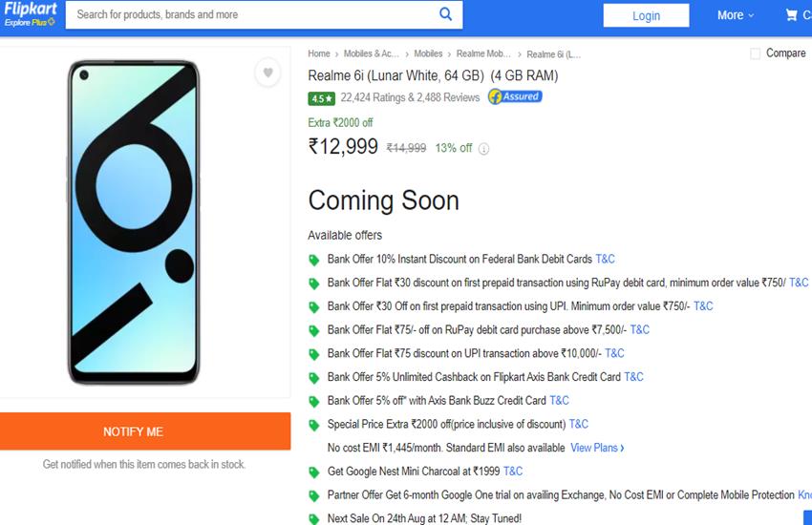The height and width of the screenshot is (525, 812).
Task: Click the price info icon beside 13% off
Action: coord(483,149)
